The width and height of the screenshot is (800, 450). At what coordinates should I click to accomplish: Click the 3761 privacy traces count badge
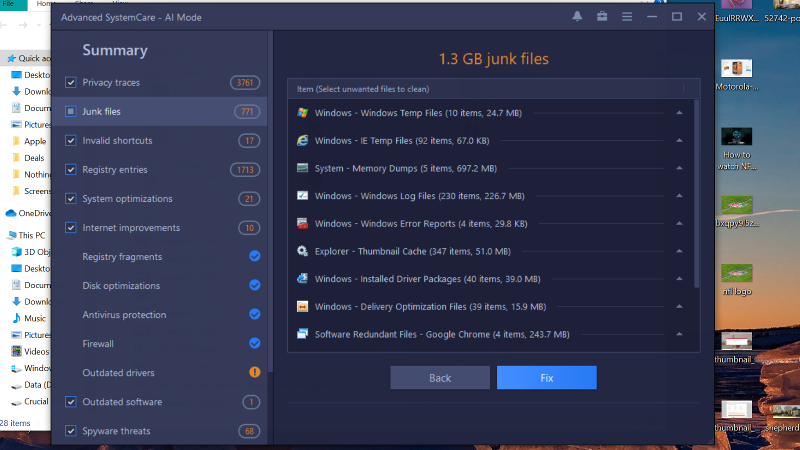[245, 83]
